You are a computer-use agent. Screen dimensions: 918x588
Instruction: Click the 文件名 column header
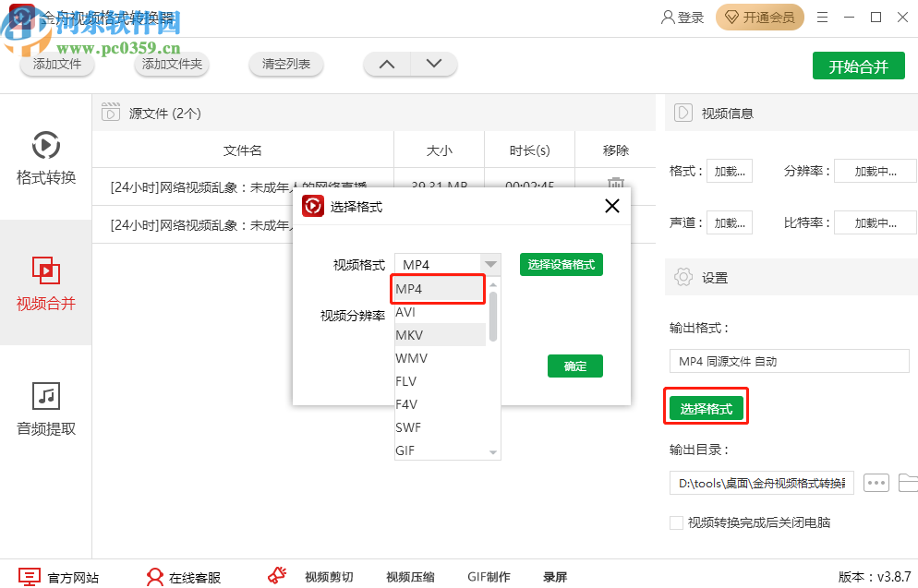[242, 150]
